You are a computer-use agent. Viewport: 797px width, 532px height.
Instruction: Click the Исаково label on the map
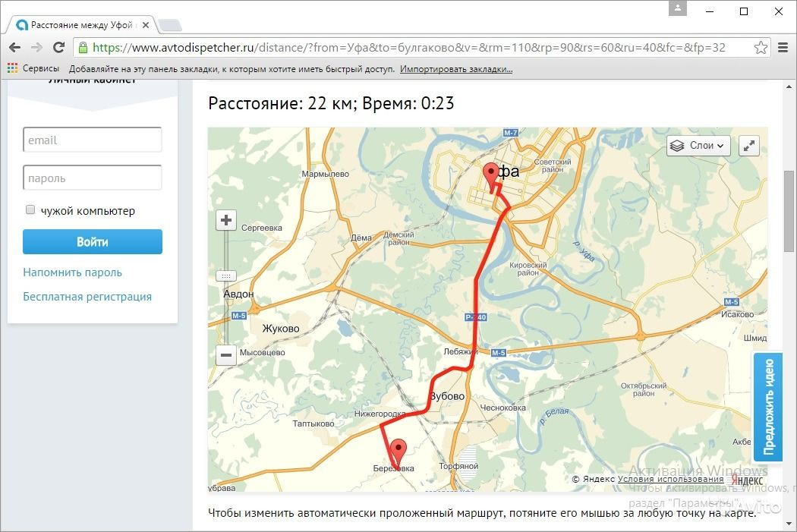(x=737, y=314)
